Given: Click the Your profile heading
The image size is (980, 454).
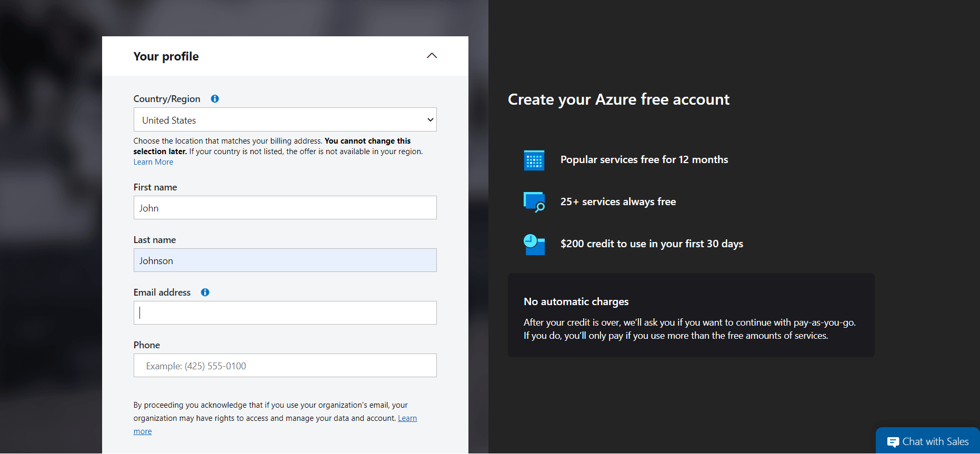Looking at the screenshot, I should click(x=166, y=57).
